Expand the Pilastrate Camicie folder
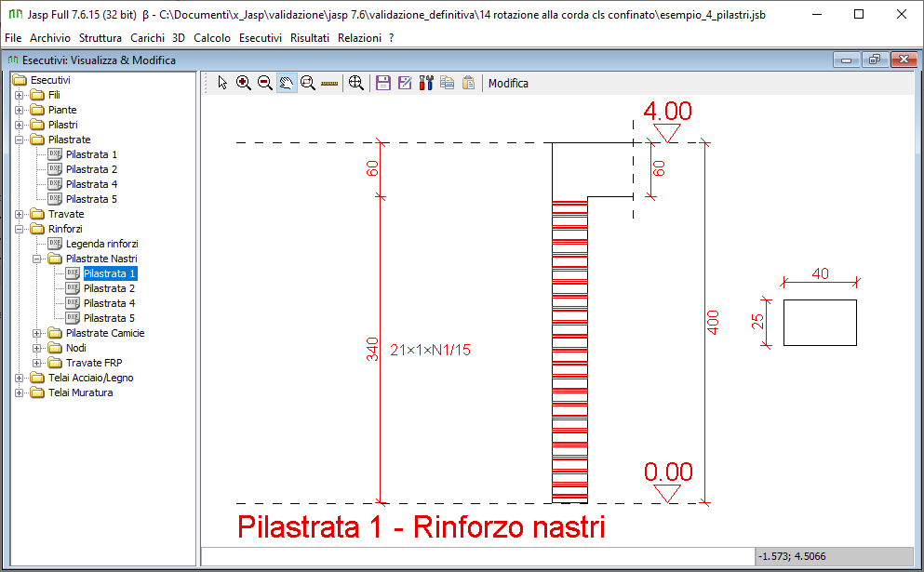 [x=36, y=333]
